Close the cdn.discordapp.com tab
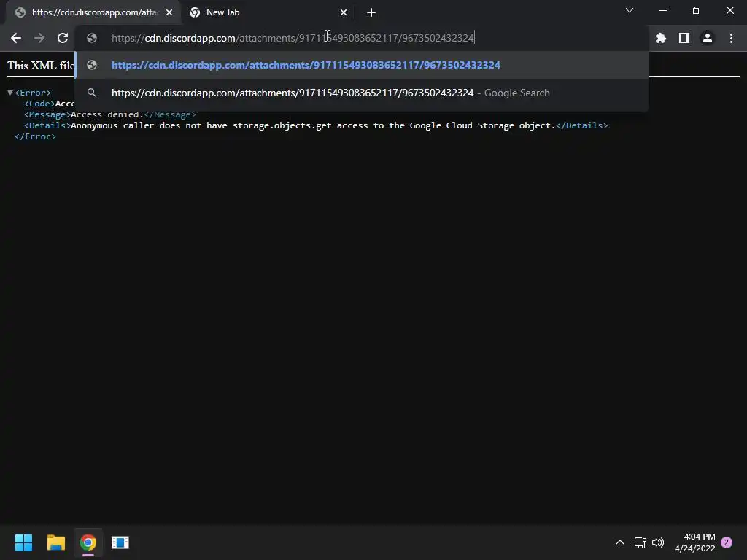 click(169, 13)
